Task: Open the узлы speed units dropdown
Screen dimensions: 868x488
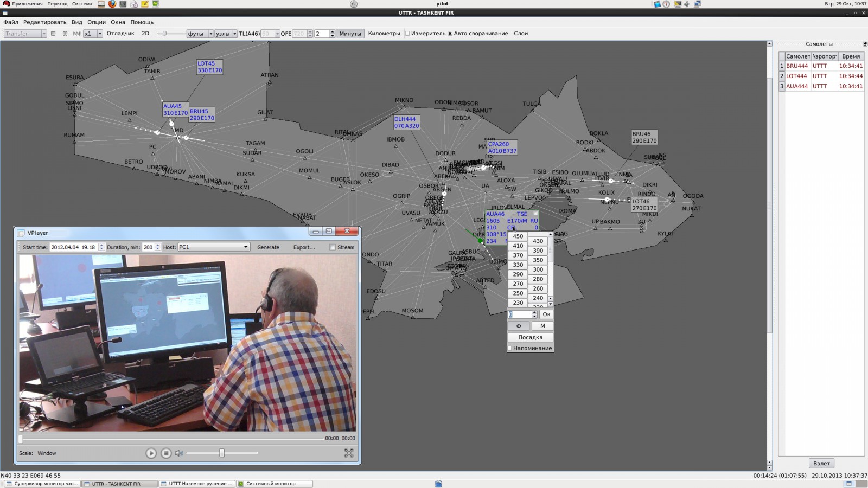Action: [x=226, y=34]
